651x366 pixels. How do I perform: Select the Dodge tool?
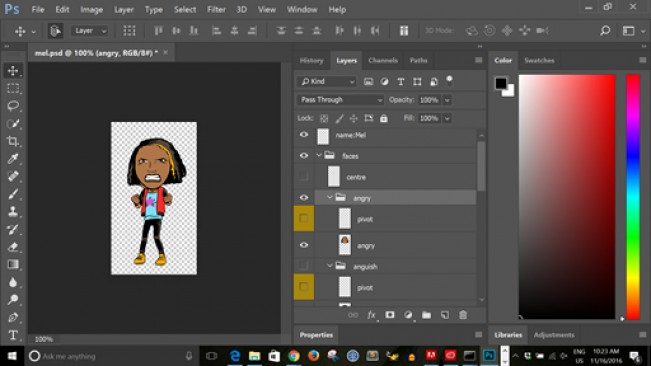pyautogui.click(x=13, y=300)
